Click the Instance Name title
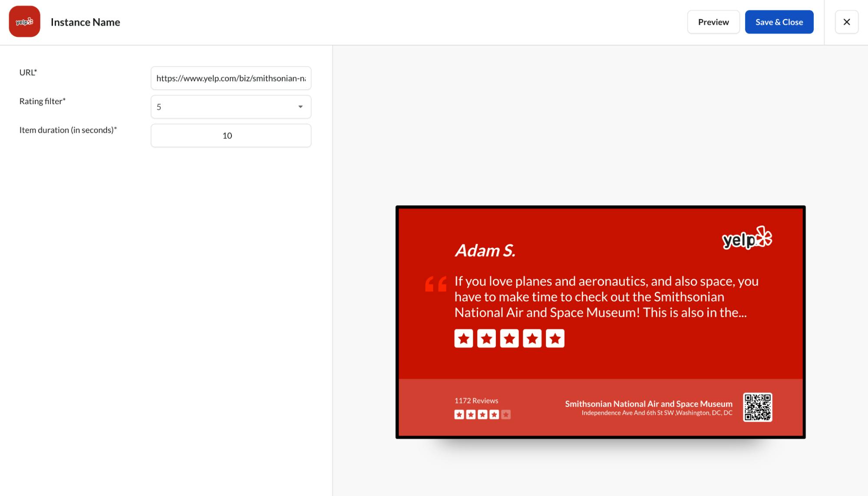The width and height of the screenshot is (868, 496). point(85,22)
